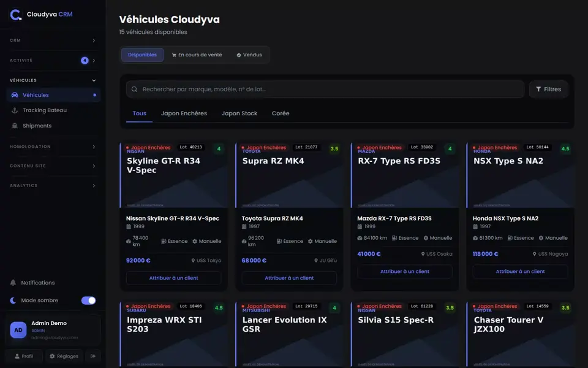Click the logout icon beside Réglages

[93, 356]
